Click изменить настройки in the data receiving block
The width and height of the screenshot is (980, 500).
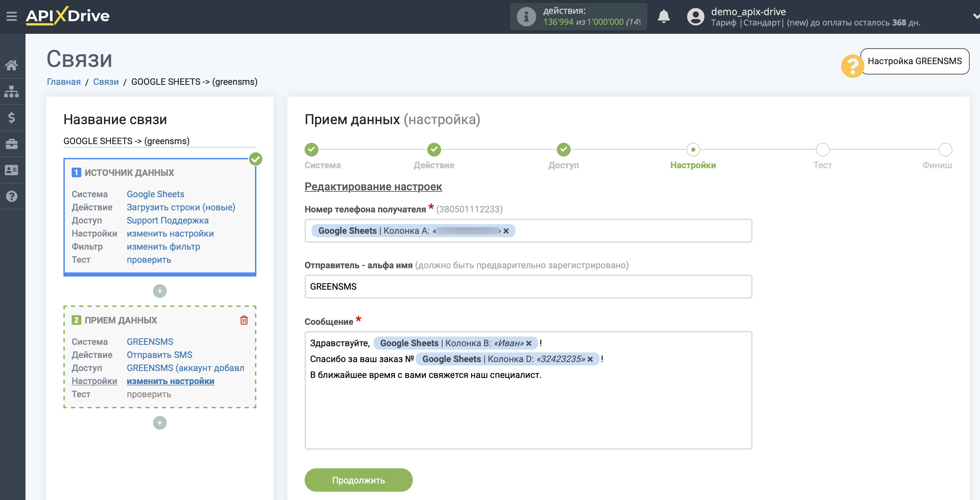(x=171, y=381)
